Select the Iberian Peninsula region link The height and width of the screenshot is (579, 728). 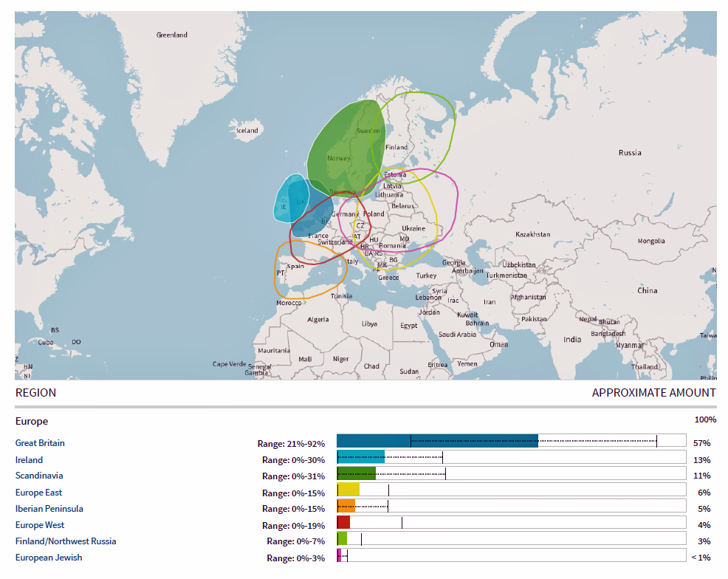[49, 509]
